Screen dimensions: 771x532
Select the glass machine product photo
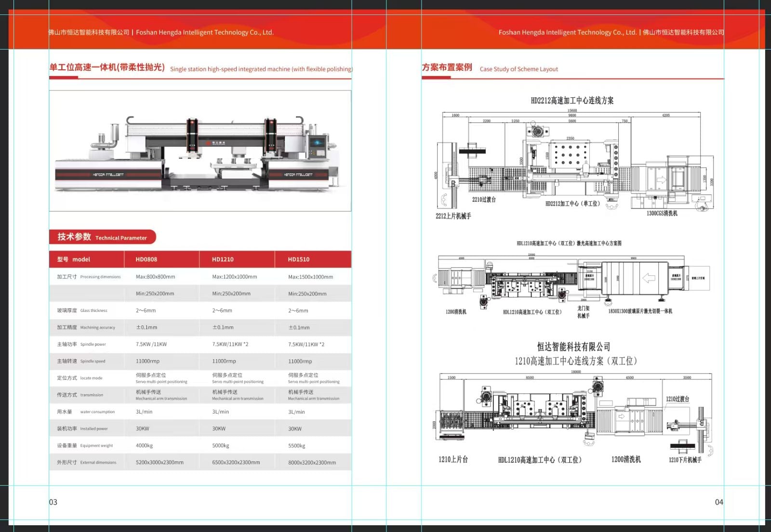point(200,151)
